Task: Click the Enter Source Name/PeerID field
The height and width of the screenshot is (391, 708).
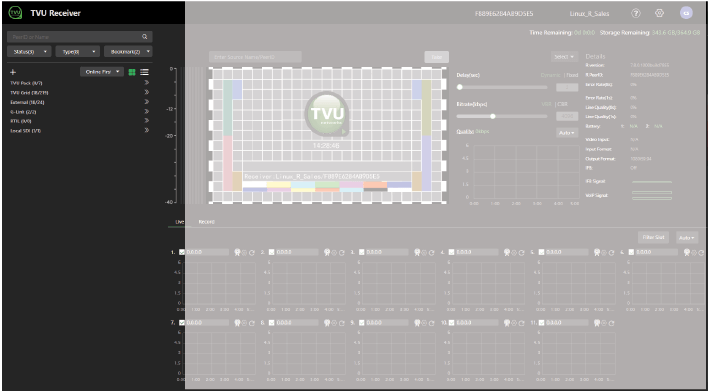Action: 255,57
